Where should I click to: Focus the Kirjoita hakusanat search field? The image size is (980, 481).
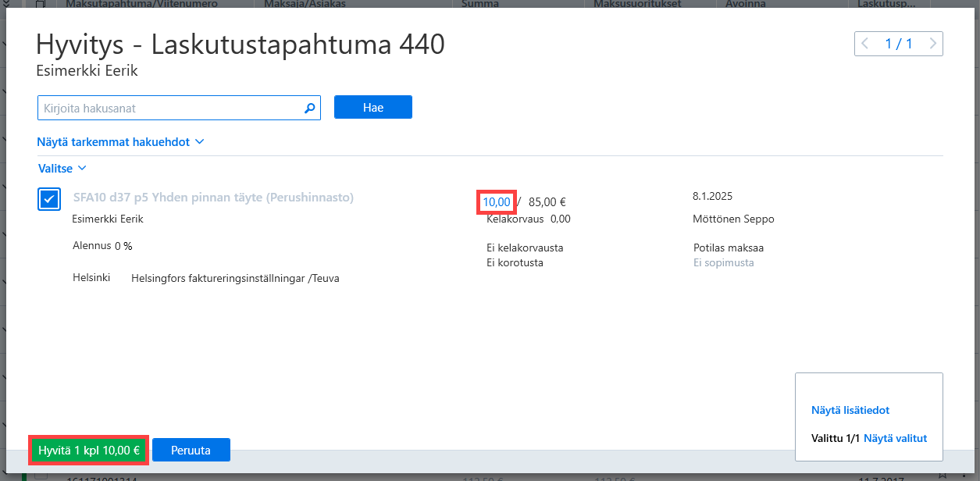pyautogui.click(x=179, y=108)
